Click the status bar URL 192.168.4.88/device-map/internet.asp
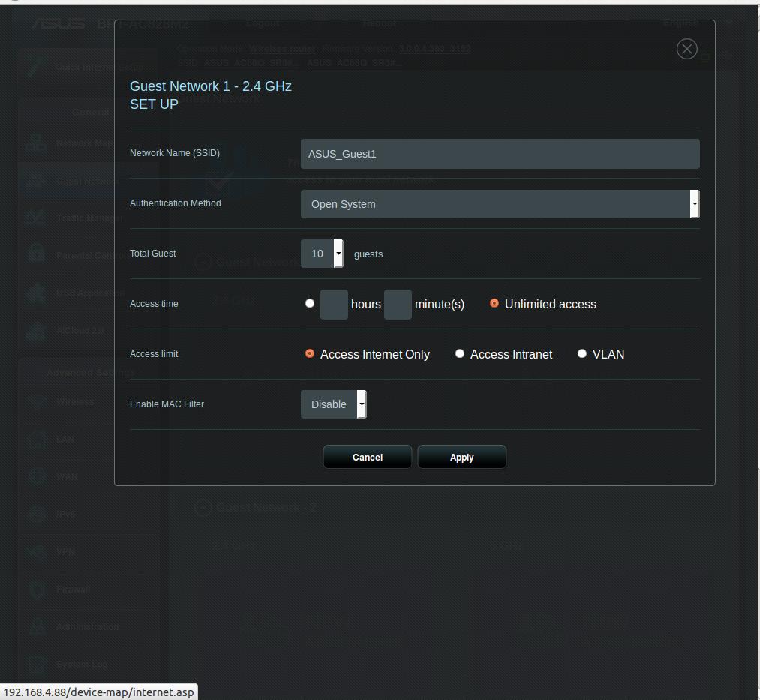760x700 pixels. [x=98, y=692]
